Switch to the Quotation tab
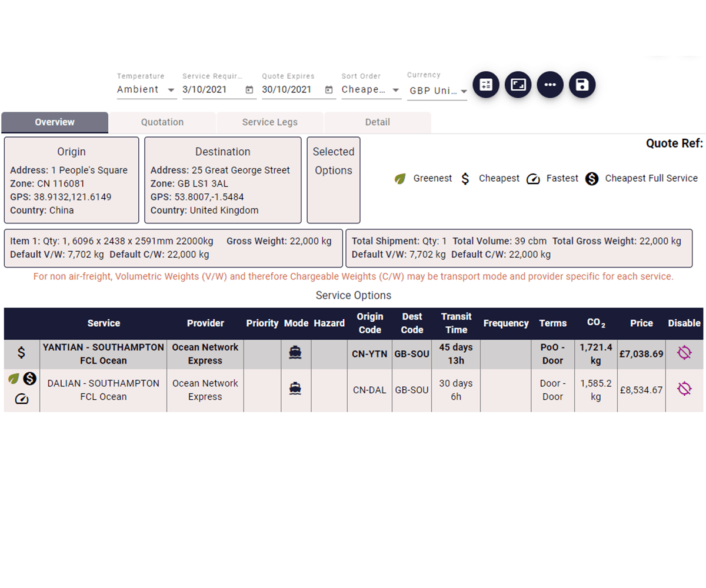The width and height of the screenshot is (706, 588). [162, 122]
